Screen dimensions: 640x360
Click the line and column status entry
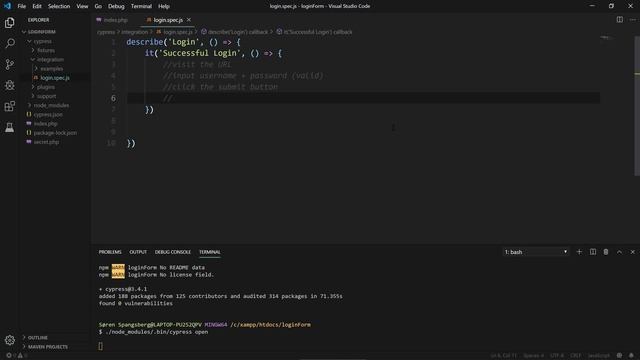point(503,356)
